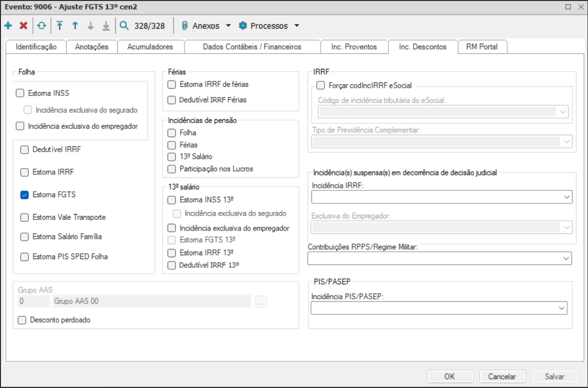Click the red X delete-record icon

[x=23, y=26]
